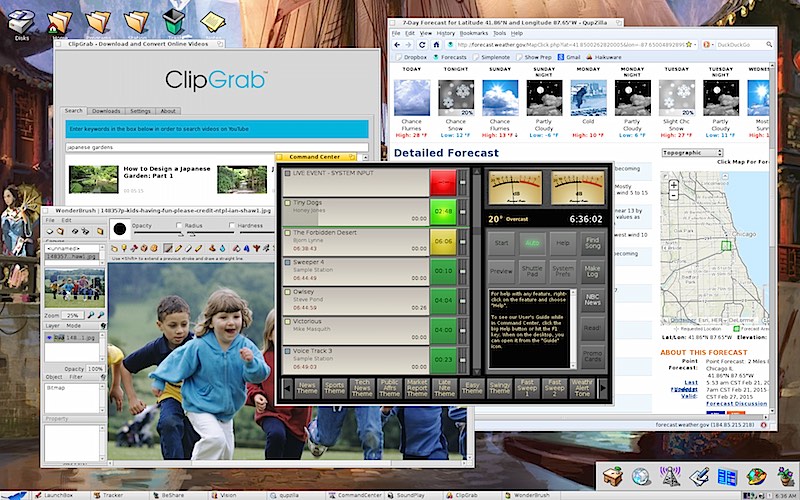Select the eraser tool in WonderBrush
Viewport: 800px width, 500px height.
tap(188, 248)
